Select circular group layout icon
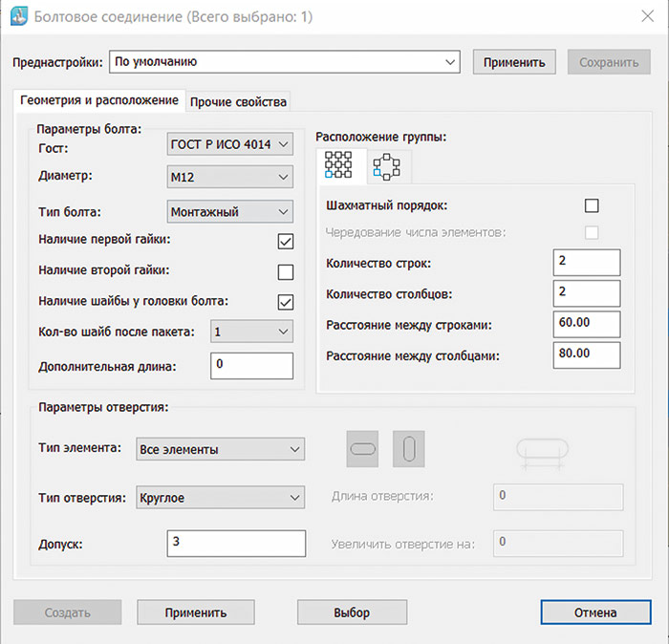The width and height of the screenshot is (669, 644). click(386, 167)
